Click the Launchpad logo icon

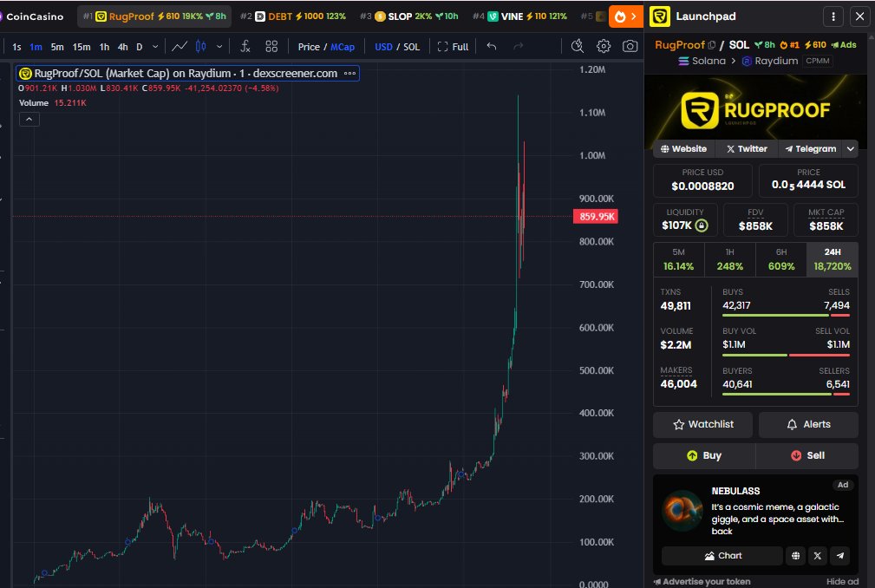point(660,16)
